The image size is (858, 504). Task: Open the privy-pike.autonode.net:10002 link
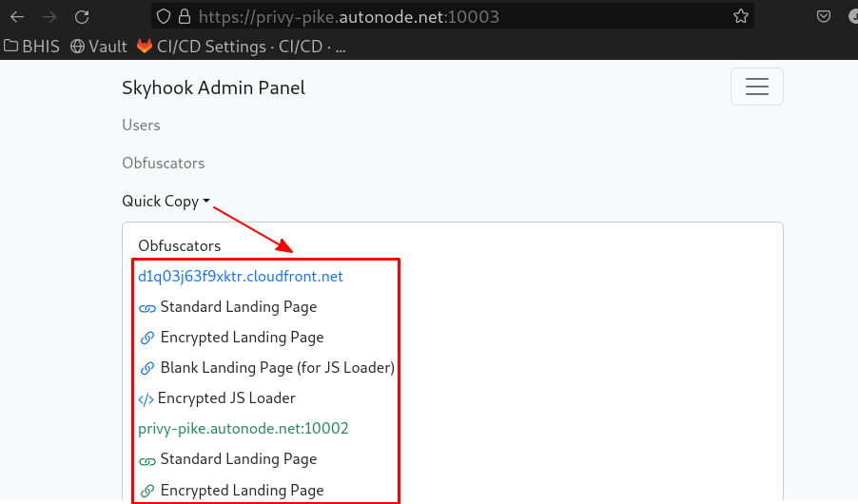tap(243, 429)
